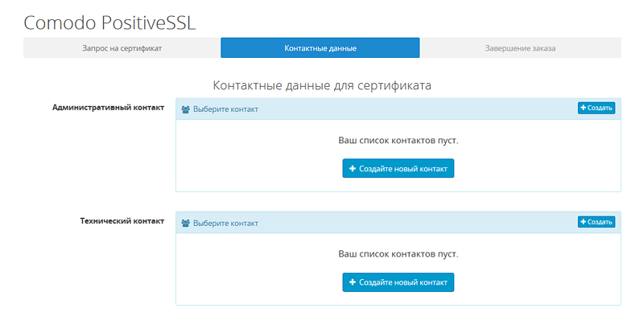The height and width of the screenshot is (333, 644).
Task: Create administrative contact via small Создать button
Action: 597,108
